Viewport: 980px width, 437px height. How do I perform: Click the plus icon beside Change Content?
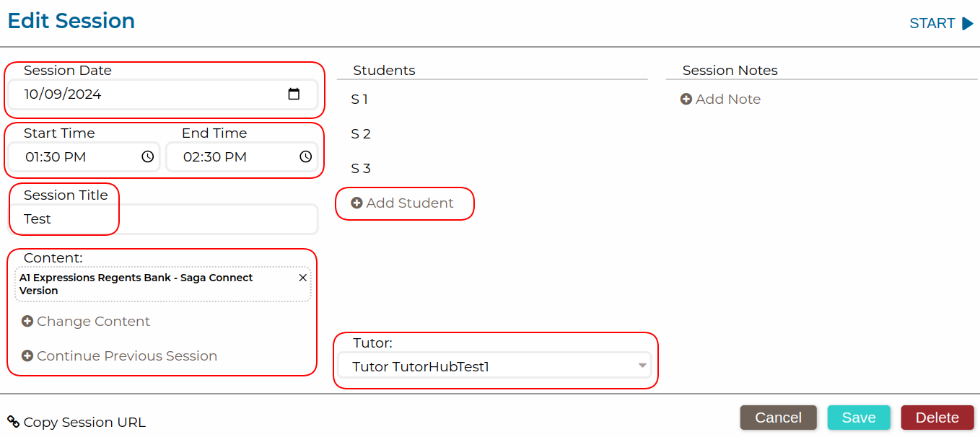[x=27, y=322]
